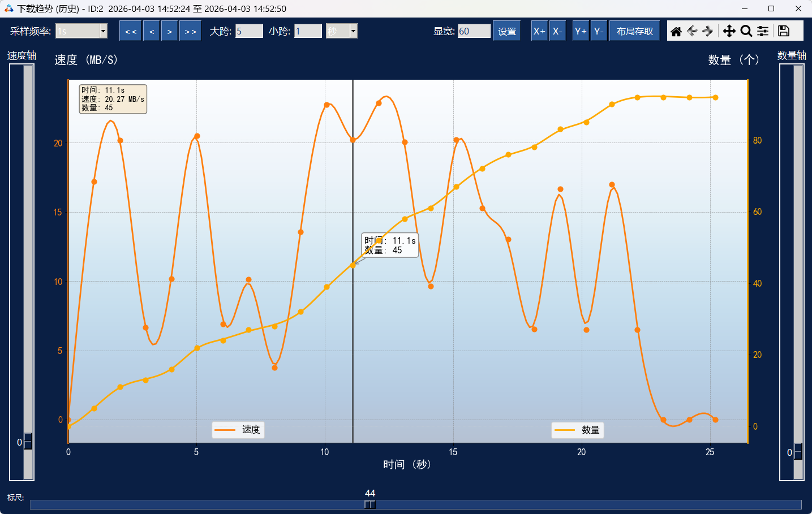Click the save figure floppy icon
This screenshot has width=812, height=514.
[784, 31]
